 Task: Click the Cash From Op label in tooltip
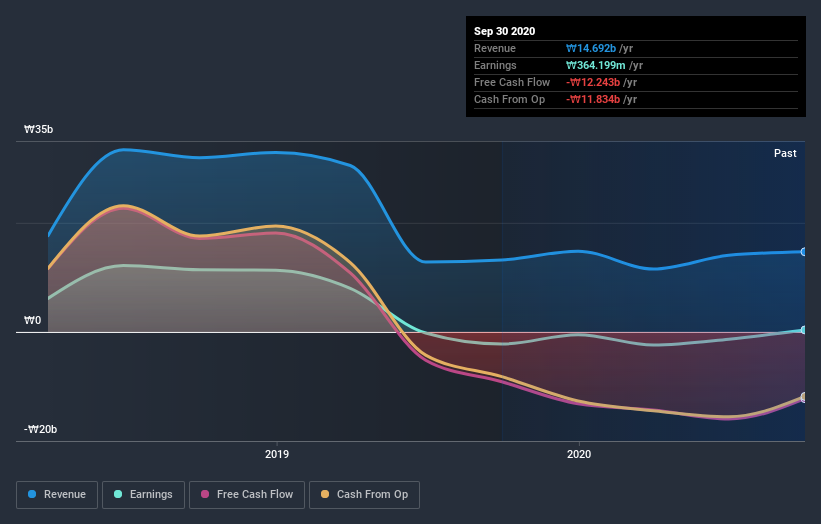(509, 99)
